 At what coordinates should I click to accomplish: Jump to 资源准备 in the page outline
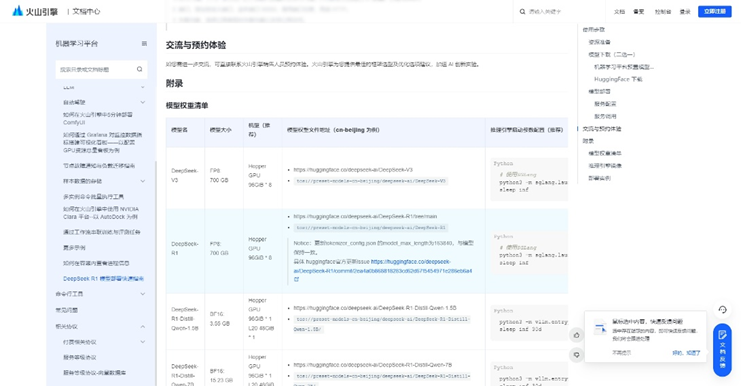(599, 42)
